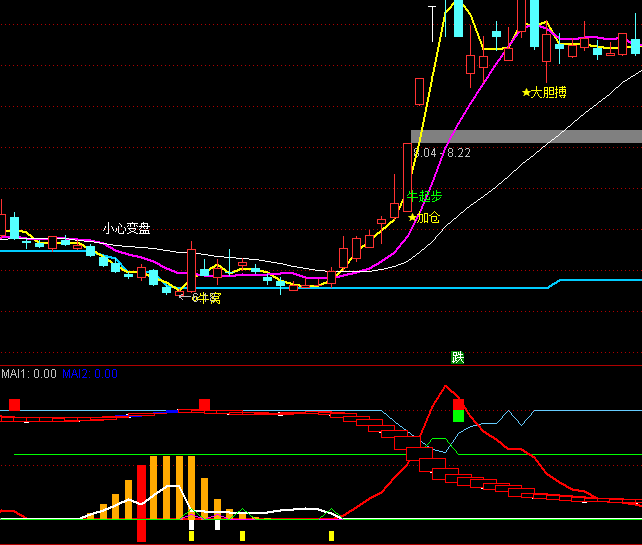The width and height of the screenshot is (642, 545).
Task: Click the green 牛起步 signal label
Action: [x=424, y=196]
